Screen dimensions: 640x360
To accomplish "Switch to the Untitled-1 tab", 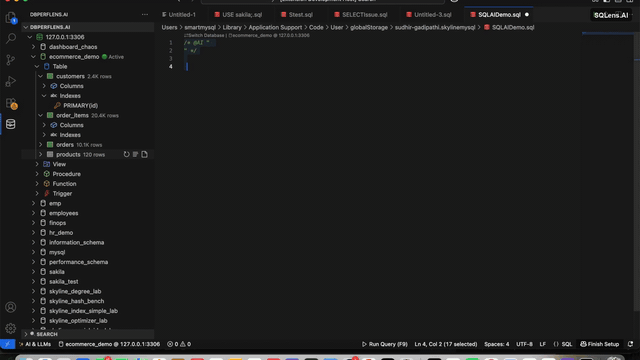I will click(182, 15).
